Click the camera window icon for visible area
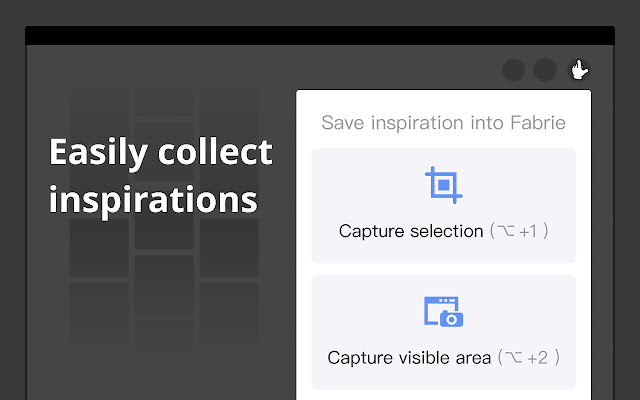 tap(443, 311)
